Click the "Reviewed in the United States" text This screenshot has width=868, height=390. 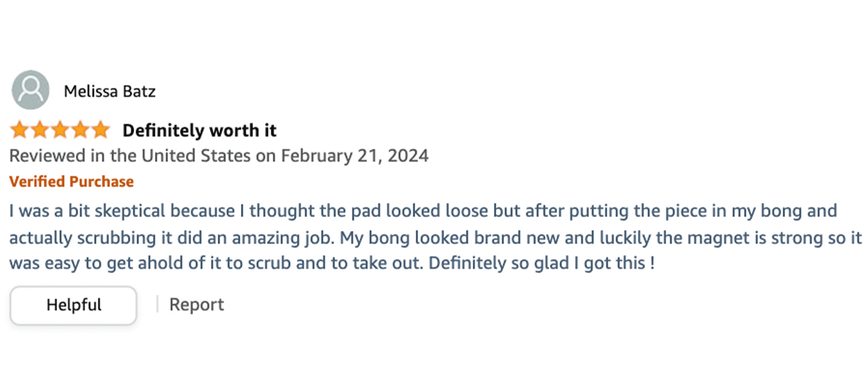click(130, 156)
